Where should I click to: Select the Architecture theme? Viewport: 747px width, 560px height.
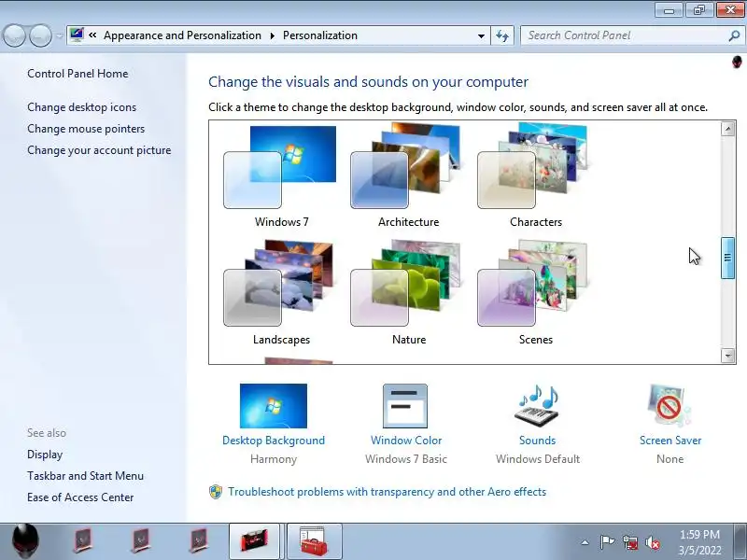408,175
